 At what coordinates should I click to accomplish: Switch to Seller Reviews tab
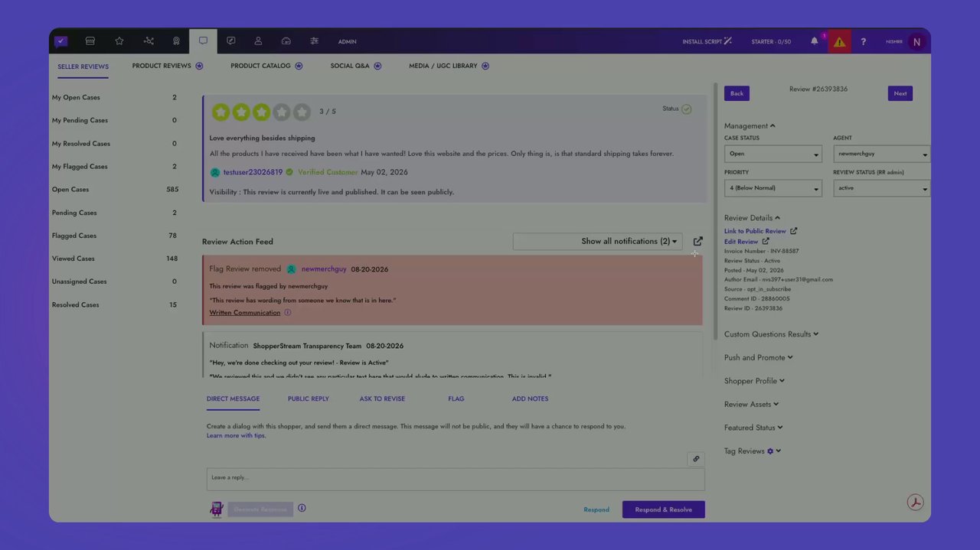(83, 67)
